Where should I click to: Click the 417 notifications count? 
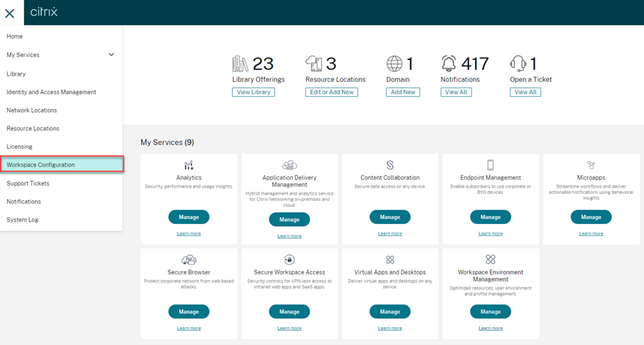click(x=475, y=63)
